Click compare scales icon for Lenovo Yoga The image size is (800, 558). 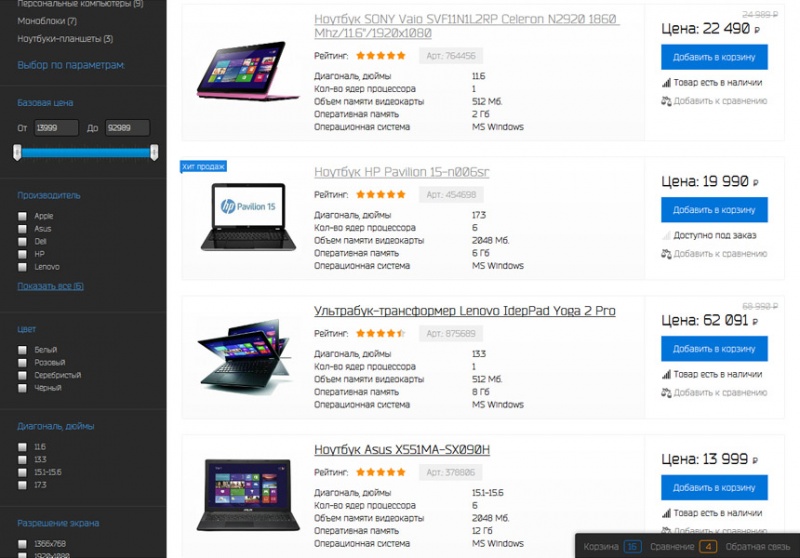(666, 392)
